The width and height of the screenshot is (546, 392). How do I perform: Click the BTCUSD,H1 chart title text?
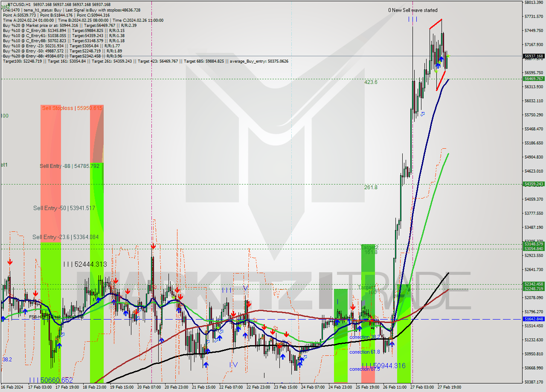pyautogui.click(x=19, y=4)
